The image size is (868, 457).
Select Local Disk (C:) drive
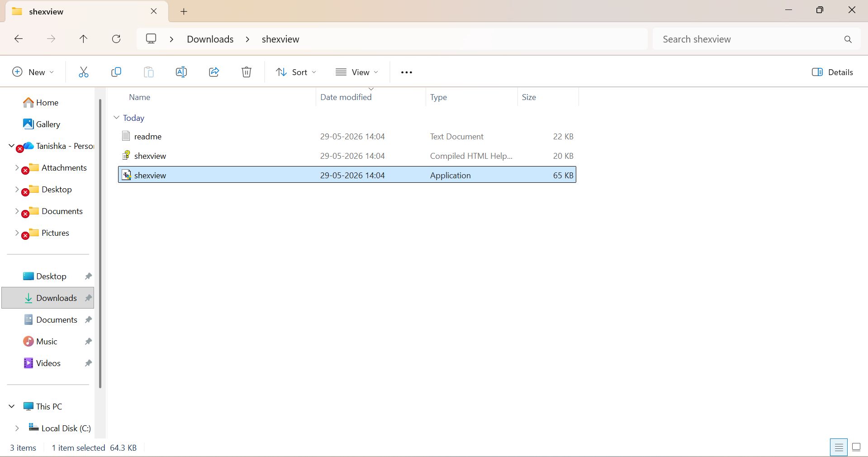(x=60, y=428)
